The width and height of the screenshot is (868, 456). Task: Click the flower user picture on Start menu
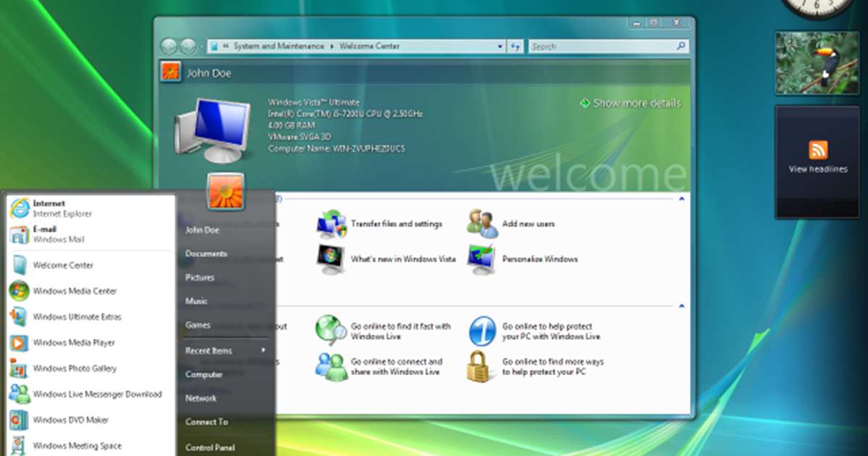click(226, 191)
